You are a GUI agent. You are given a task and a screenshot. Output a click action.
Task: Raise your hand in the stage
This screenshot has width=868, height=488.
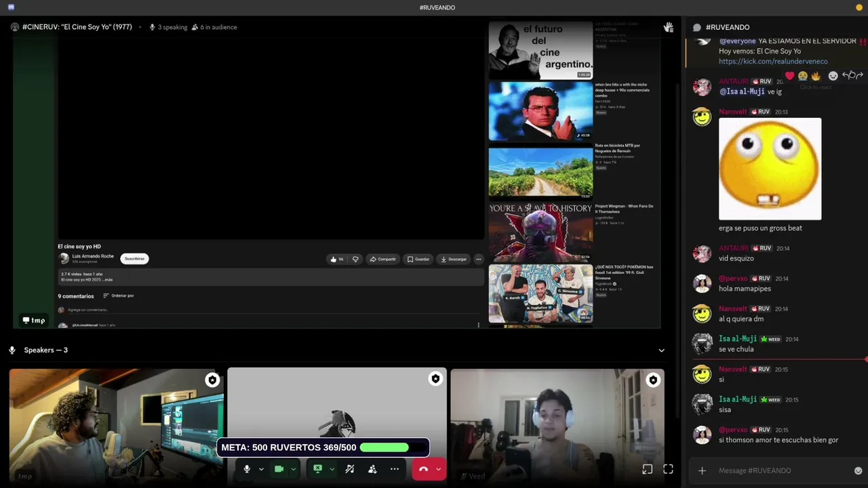(668, 27)
